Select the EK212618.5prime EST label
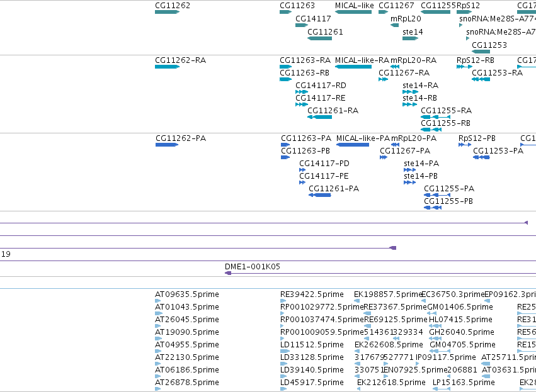 391,383
